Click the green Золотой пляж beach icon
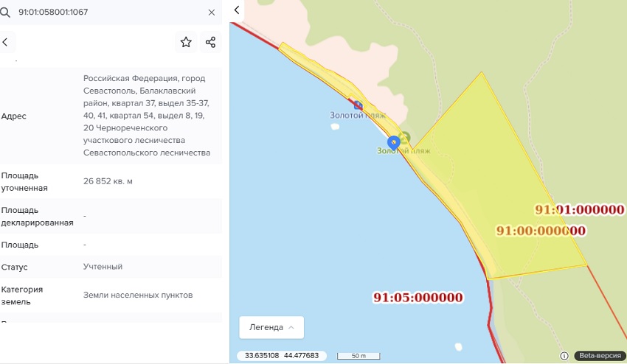 [x=405, y=138]
